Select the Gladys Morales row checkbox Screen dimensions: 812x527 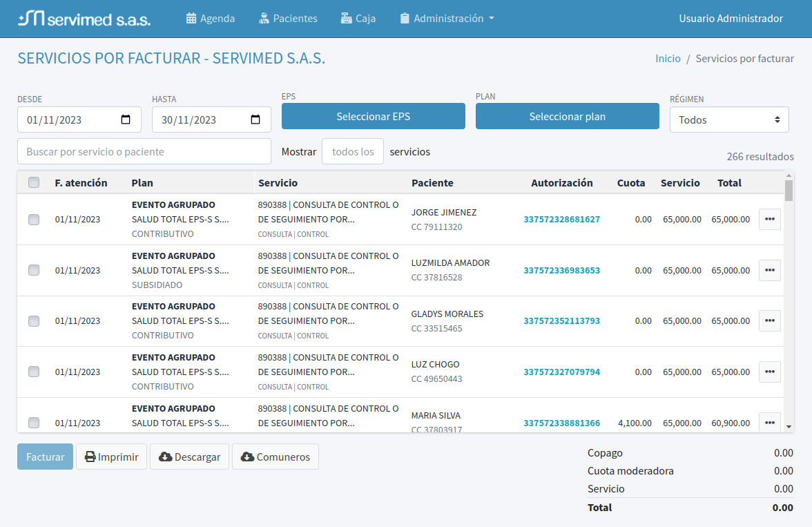[x=34, y=321]
